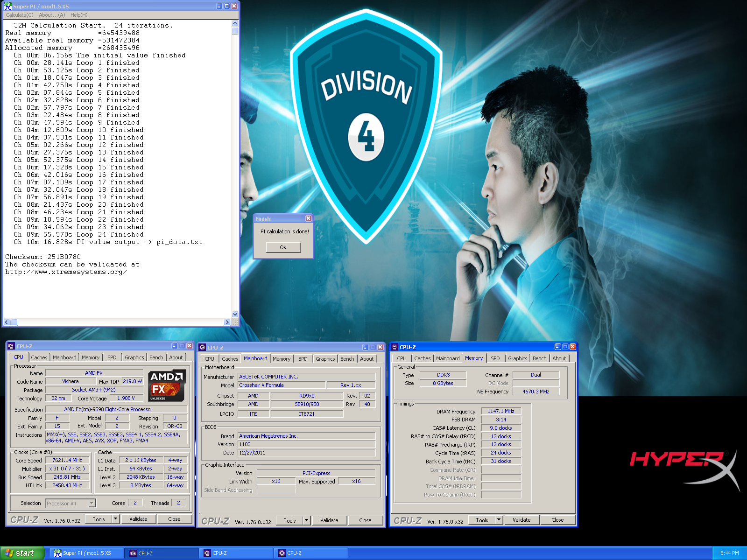
Task: Click CPU-Z icon in Memory window title
Action: 395,347
